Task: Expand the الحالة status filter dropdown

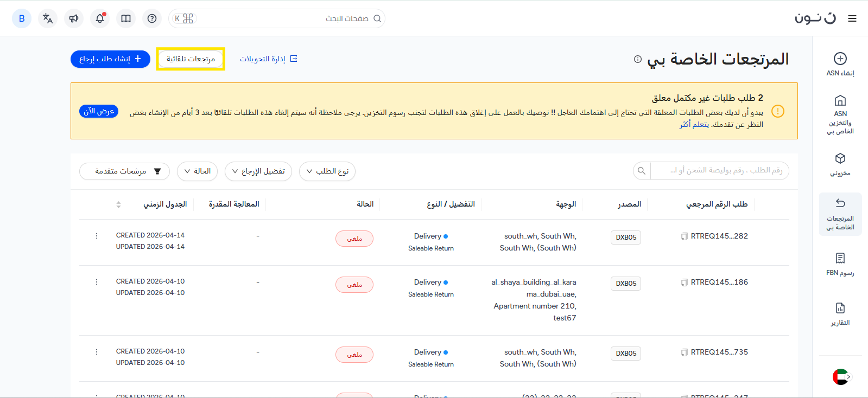Action: [198, 171]
